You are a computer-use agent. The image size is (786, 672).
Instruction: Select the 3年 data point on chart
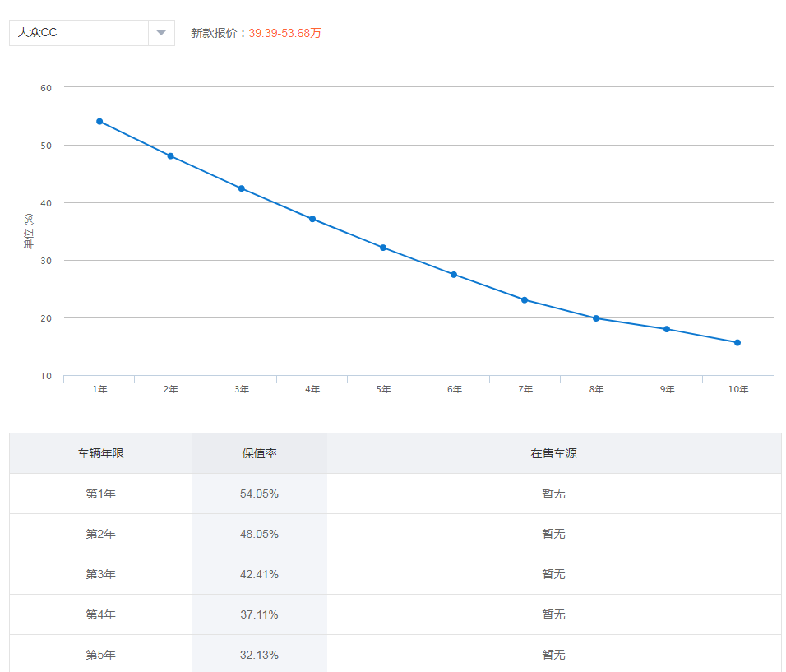click(242, 188)
